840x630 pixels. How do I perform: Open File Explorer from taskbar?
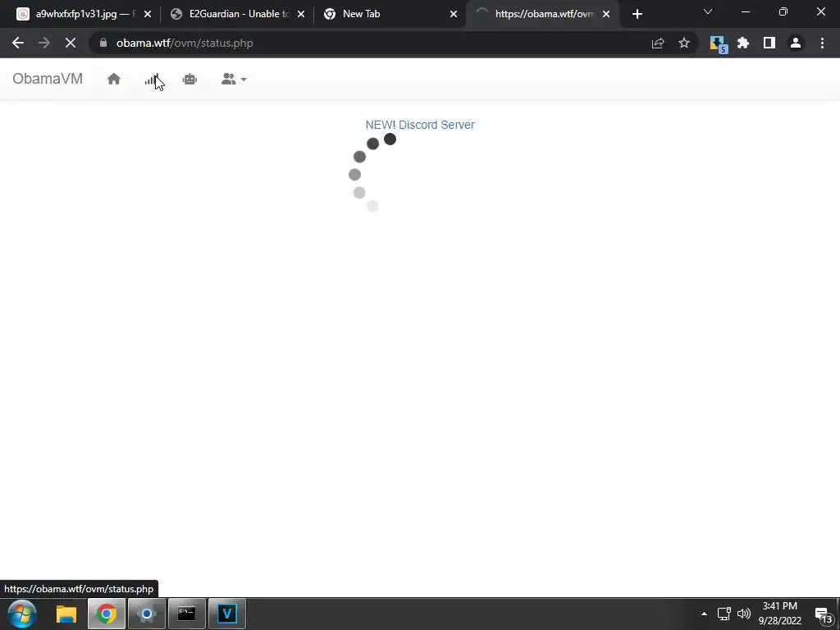click(66, 614)
